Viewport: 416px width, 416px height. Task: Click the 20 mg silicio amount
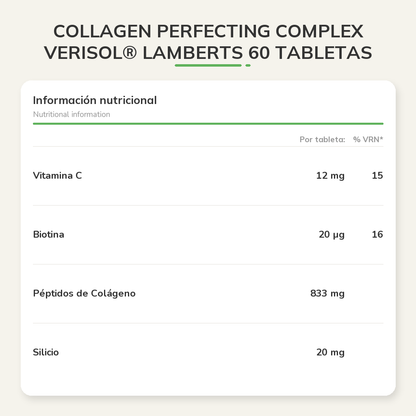330,353
